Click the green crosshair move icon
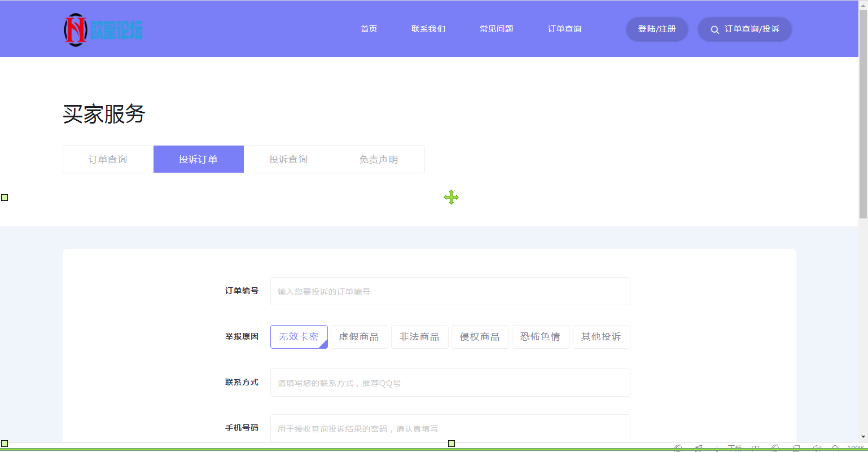The width and height of the screenshot is (868, 452). (451, 198)
